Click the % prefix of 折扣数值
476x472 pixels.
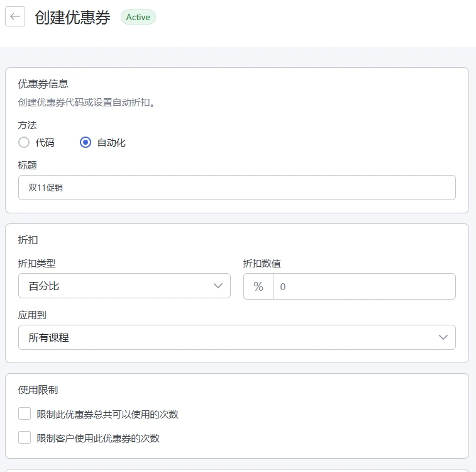[x=258, y=286]
